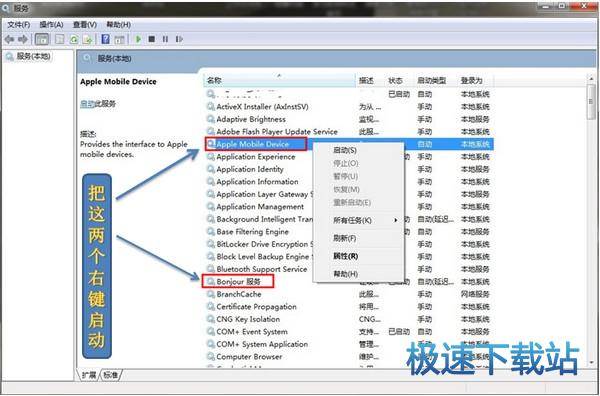Click the Stop Service square icon
Image resolution: width=600 pixels, height=396 pixels.
152,39
